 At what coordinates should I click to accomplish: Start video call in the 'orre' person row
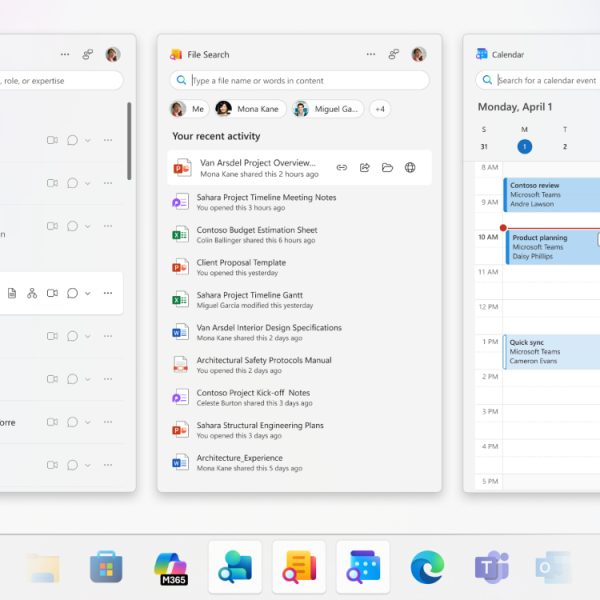52,422
